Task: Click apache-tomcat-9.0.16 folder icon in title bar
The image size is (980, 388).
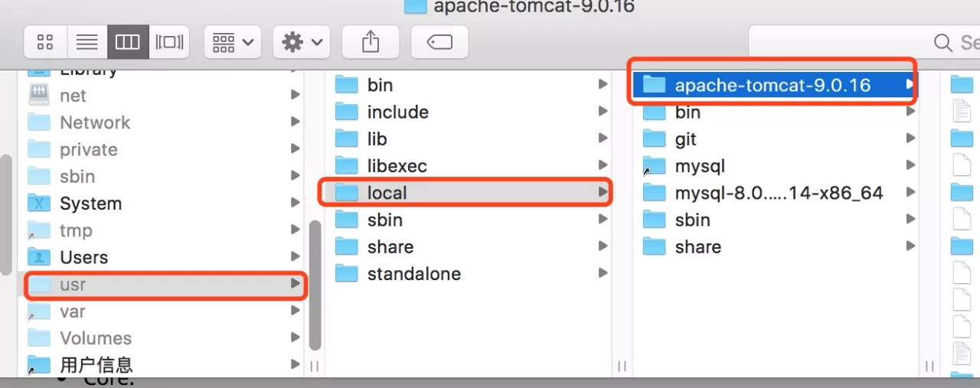Action: coord(415,6)
